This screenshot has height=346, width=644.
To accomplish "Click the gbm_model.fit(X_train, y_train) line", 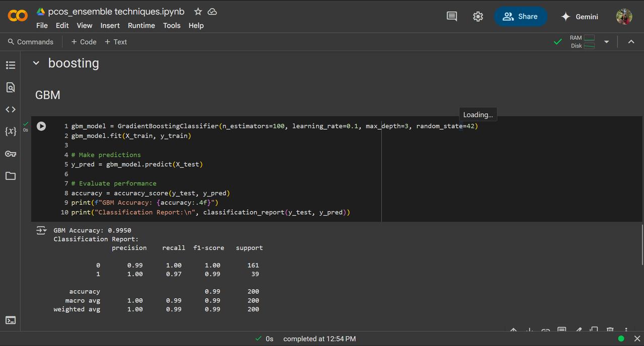I will [131, 135].
